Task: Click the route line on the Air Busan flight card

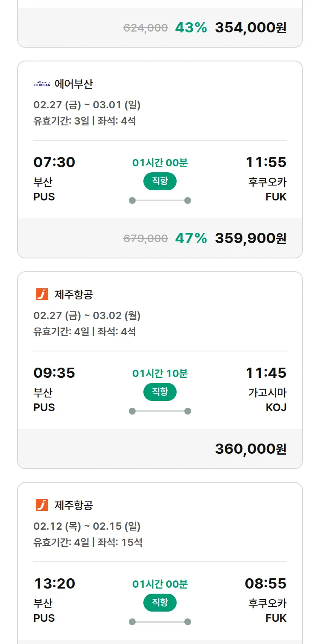Action: [160, 200]
